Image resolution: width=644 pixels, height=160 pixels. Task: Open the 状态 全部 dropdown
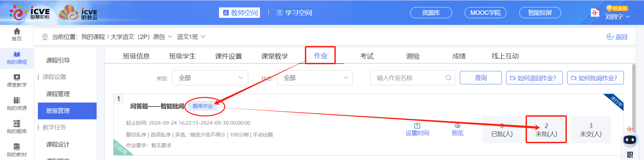315,78
